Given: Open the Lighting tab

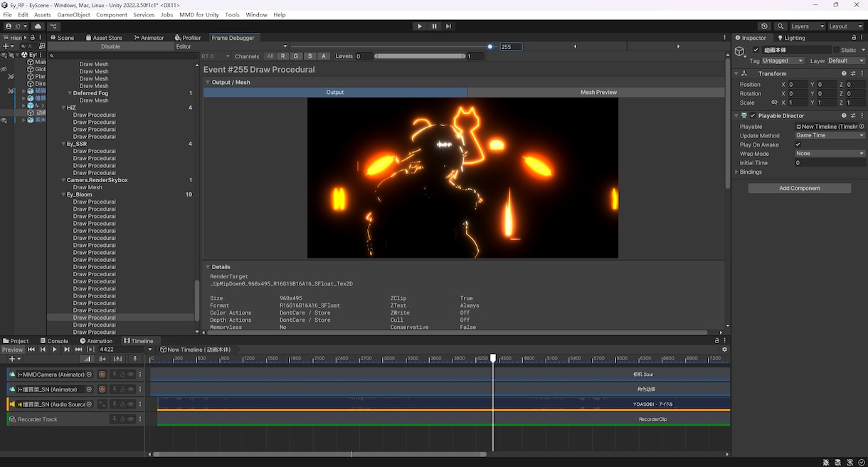Looking at the screenshot, I should coord(791,38).
